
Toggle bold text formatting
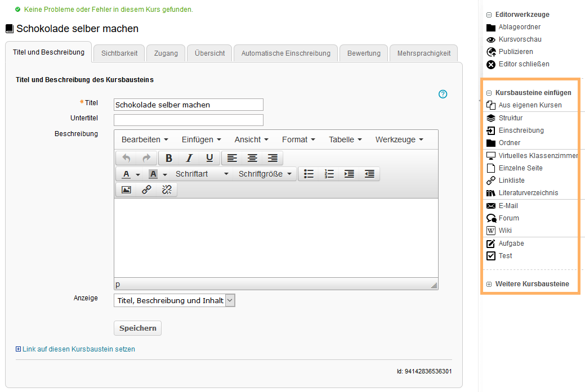[x=168, y=158]
